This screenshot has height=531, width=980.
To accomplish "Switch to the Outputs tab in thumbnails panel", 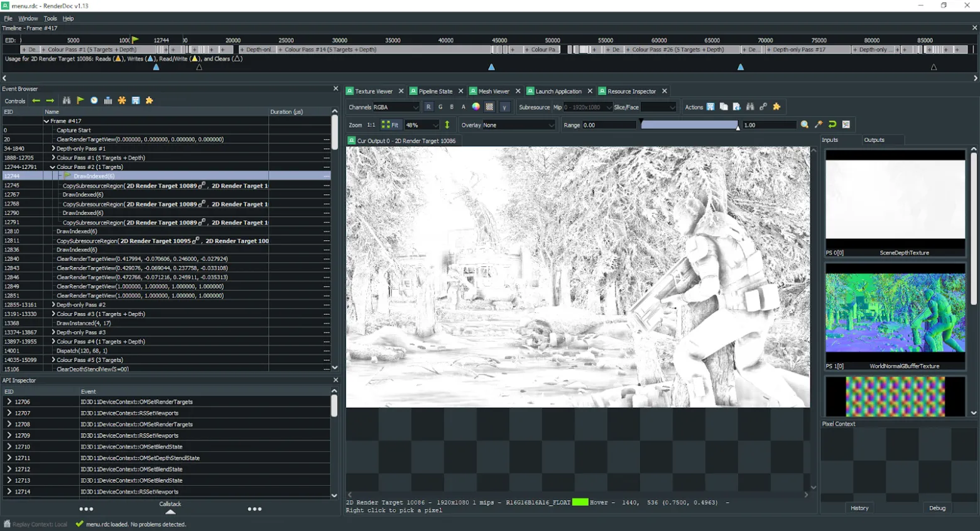I will click(874, 140).
